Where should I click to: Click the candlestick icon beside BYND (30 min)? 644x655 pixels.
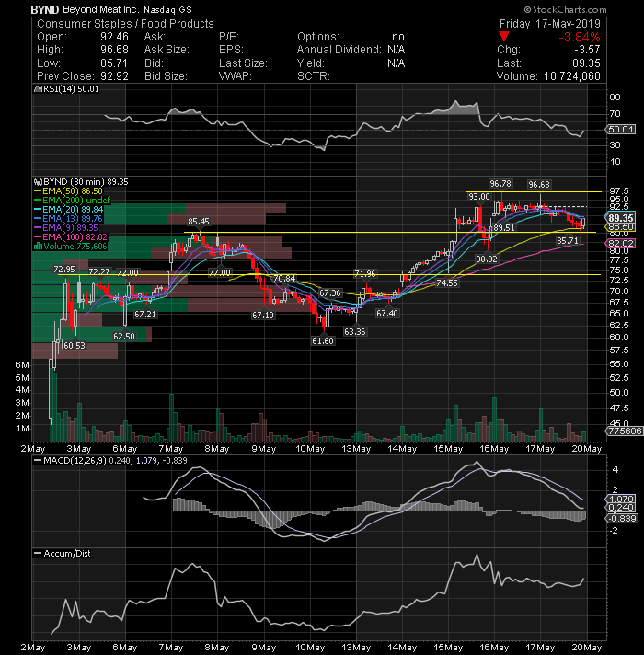[x=38, y=182]
